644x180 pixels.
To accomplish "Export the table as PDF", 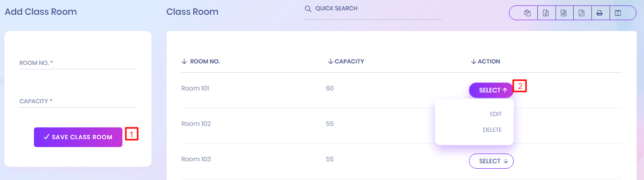I will pyautogui.click(x=582, y=13).
